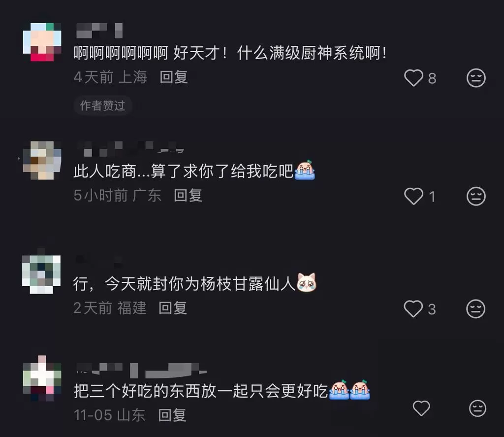
Task: Dislike the Shandong comment dated 11-05
Action: (x=477, y=408)
